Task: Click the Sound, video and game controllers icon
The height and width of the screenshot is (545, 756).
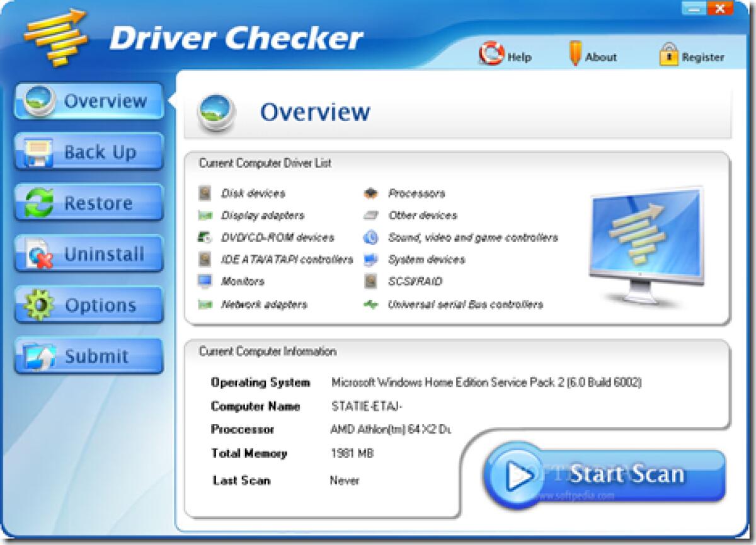Action: pos(372,238)
